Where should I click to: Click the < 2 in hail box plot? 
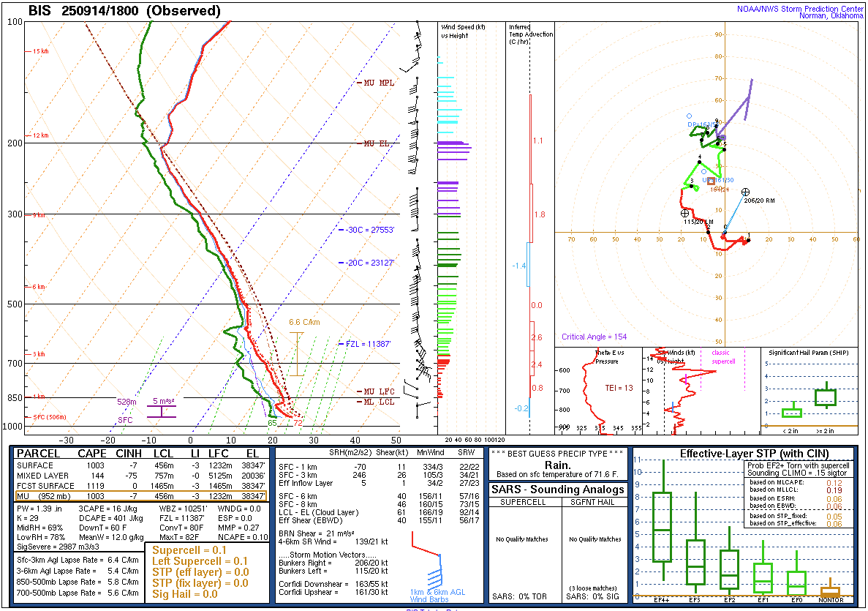[792, 412]
